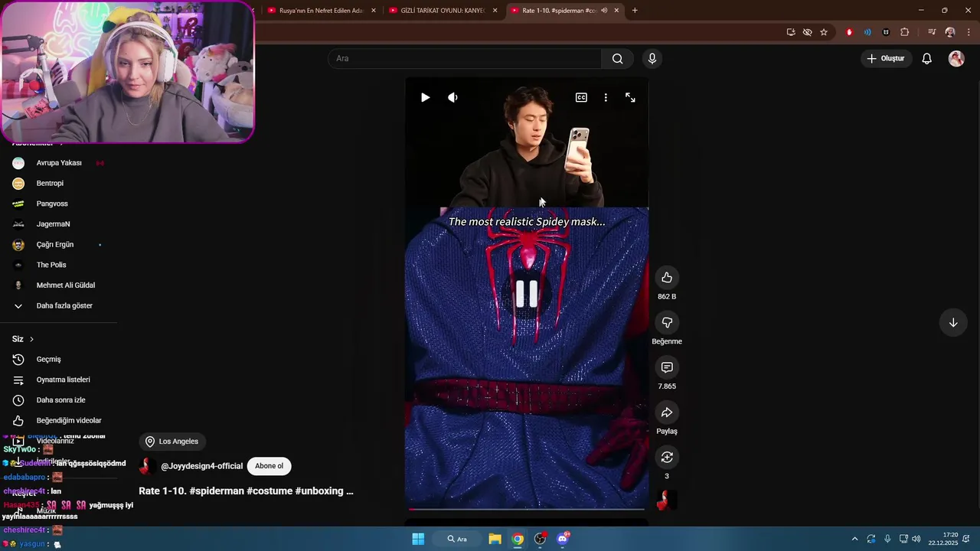Open Discord from the taskbar
The width and height of the screenshot is (980, 551).
[x=563, y=539]
